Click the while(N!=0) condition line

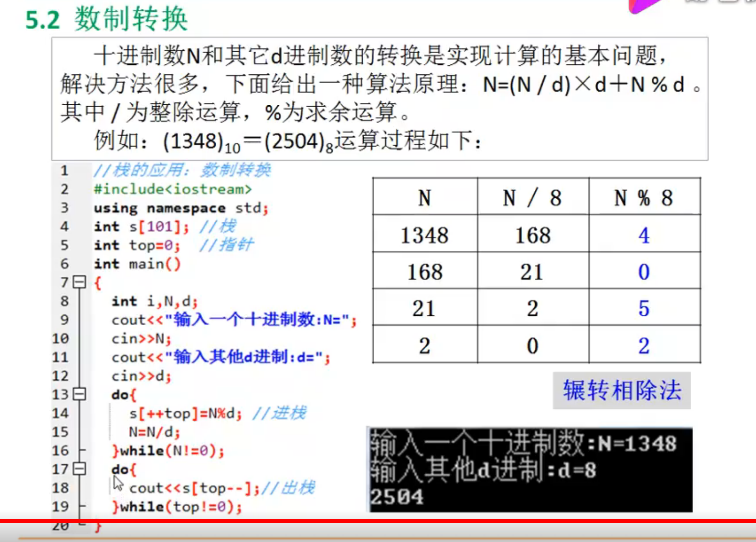pos(167,451)
